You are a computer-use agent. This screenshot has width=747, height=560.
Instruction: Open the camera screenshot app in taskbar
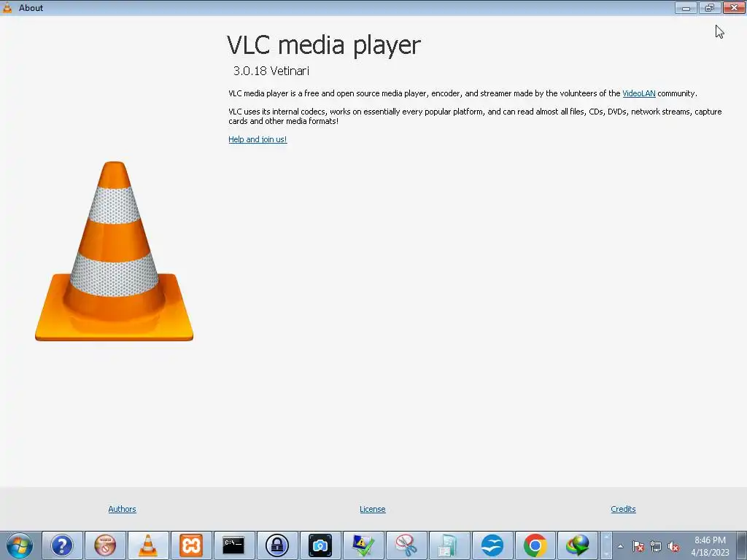pyautogui.click(x=320, y=545)
